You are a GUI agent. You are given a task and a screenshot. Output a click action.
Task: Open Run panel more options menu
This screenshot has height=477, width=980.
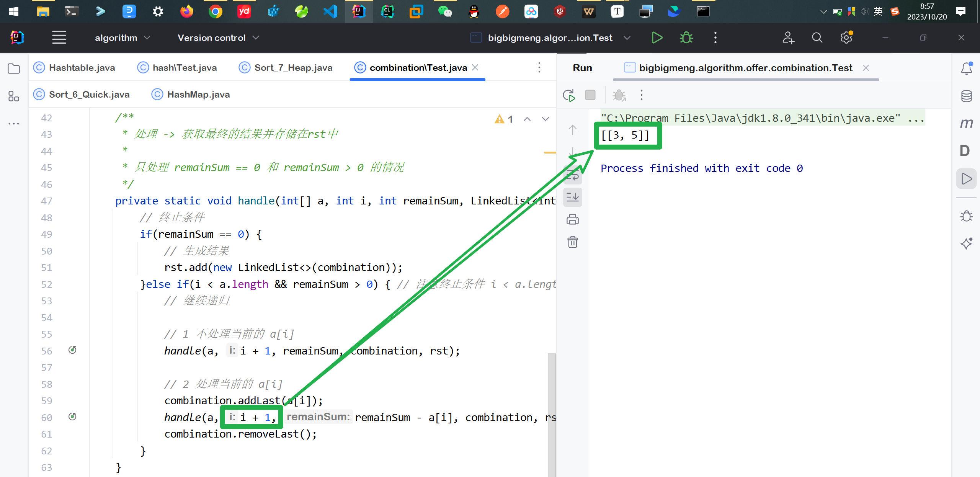(642, 95)
